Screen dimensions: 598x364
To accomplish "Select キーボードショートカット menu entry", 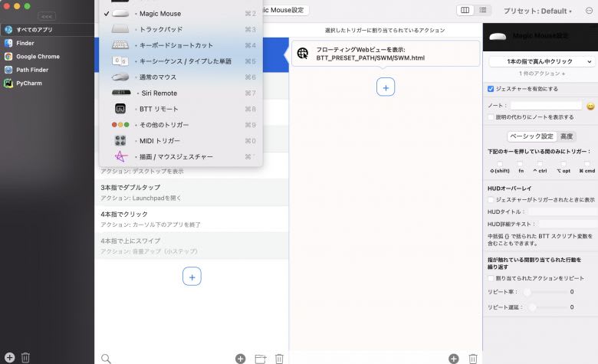I will [x=181, y=45].
